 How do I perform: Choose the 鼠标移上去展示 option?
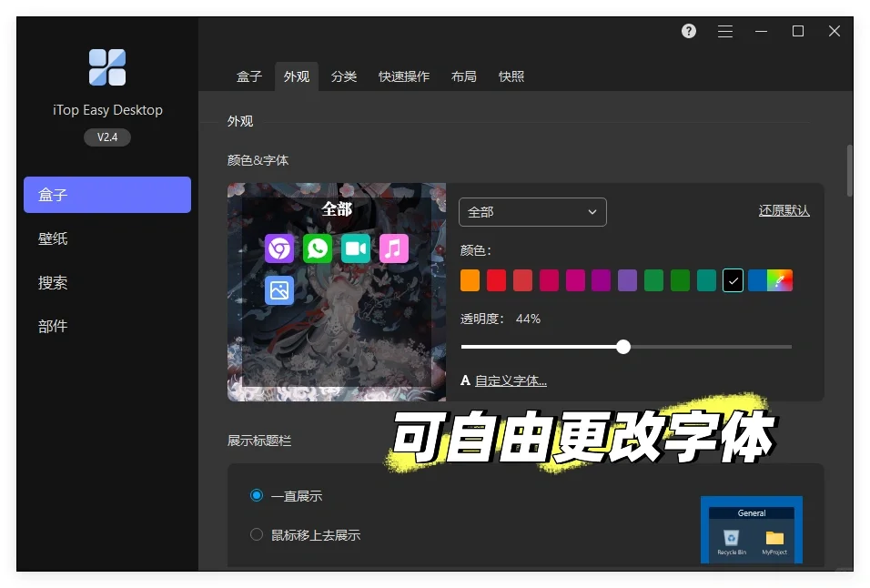tap(256, 535)
